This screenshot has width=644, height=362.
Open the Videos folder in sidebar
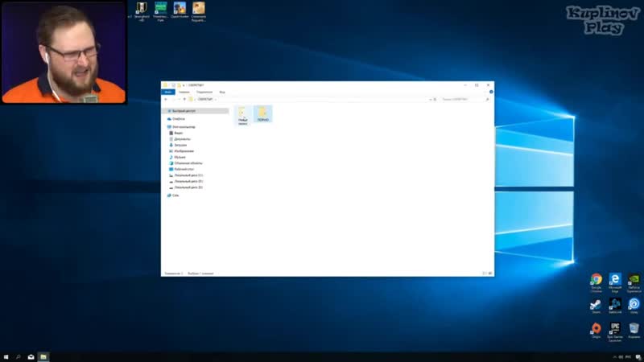175,133
